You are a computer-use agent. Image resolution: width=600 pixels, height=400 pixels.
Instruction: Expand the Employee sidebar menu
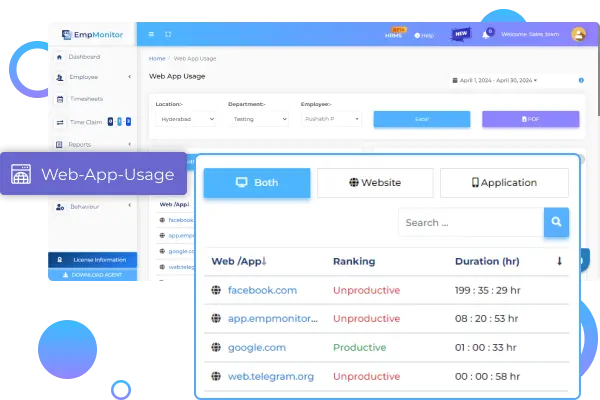coord(93,76)
